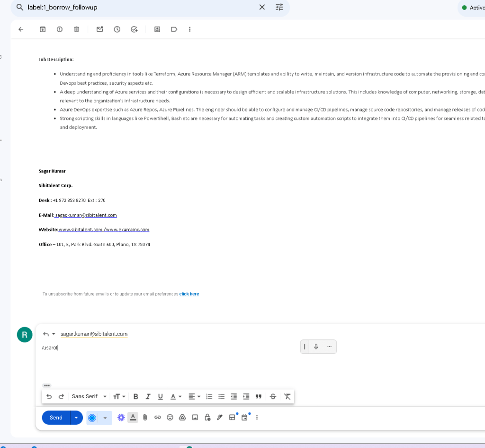Insert an emoji

pyautogui.click(x=170, y=418)
